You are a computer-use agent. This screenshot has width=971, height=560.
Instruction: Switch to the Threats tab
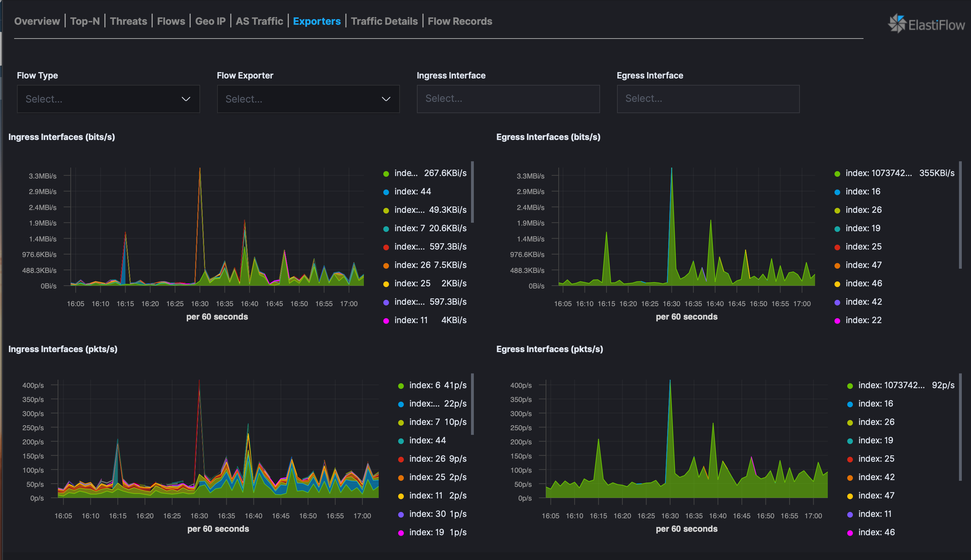pos(128,21)
